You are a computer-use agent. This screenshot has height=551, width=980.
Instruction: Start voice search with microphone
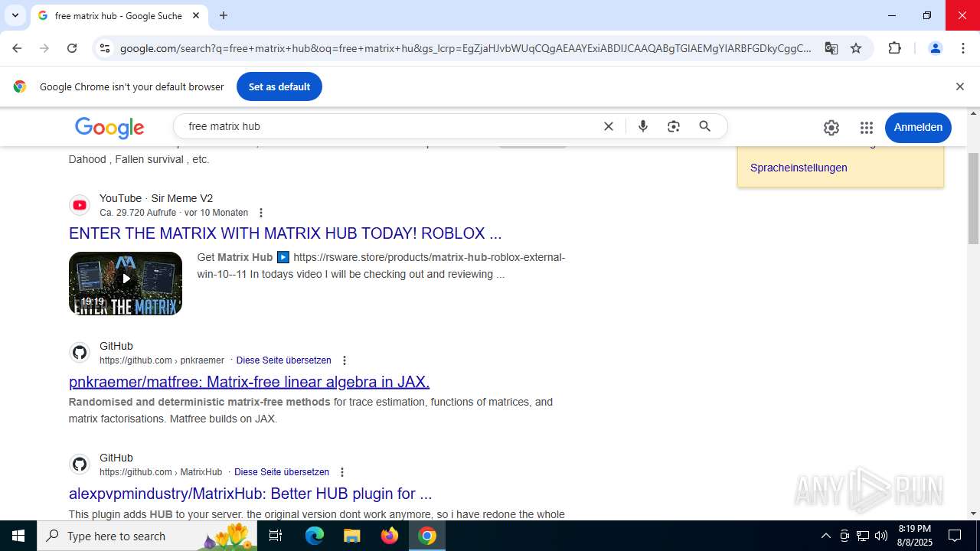[x=643, y=126]
